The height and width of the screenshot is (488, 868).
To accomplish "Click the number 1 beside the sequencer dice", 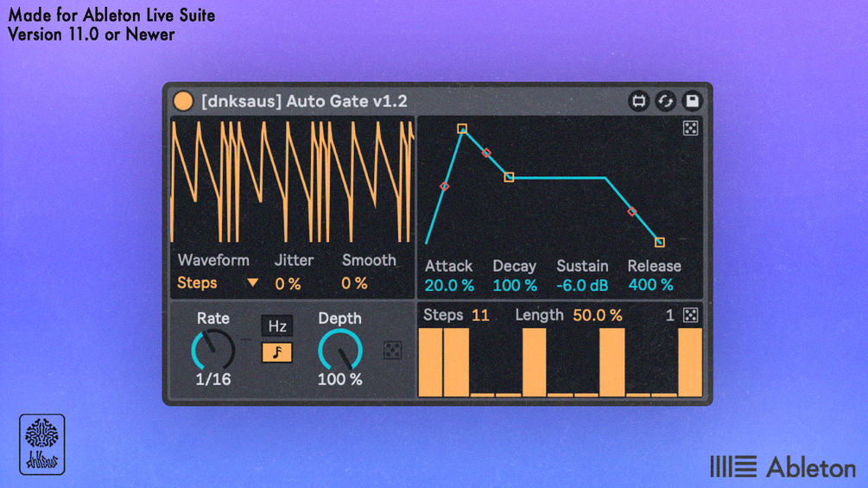I will (670, 315).
